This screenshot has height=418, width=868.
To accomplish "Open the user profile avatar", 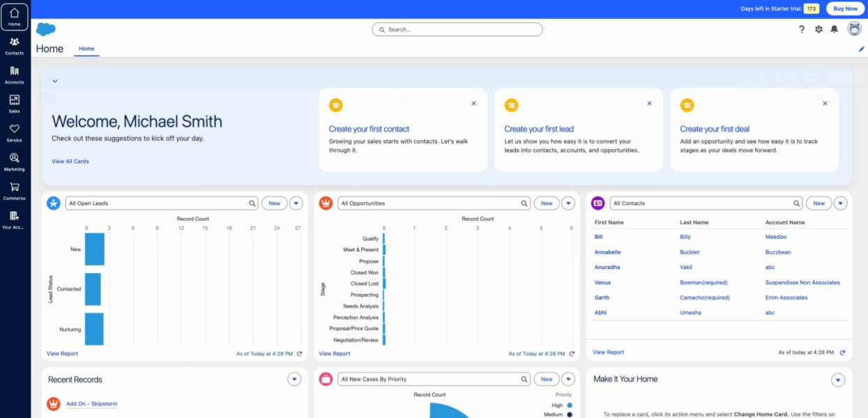I will [x=854, y=29].
